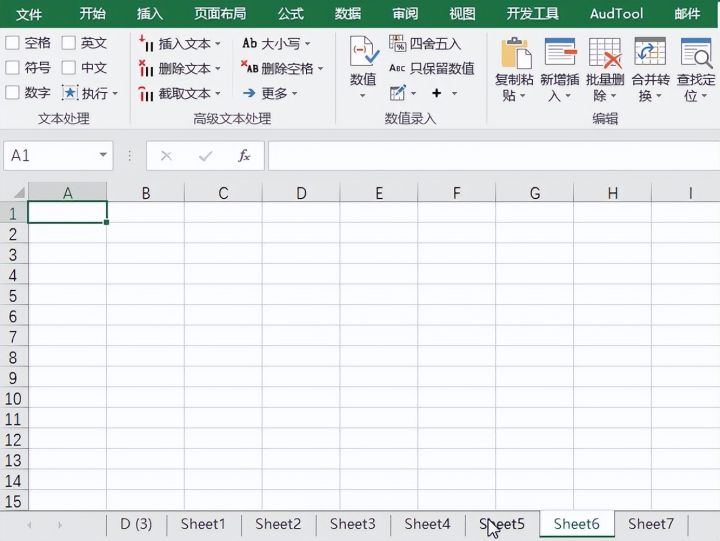Switch to the Sheet1 tab
This screenshot has width=720, height=541.
[203, 524]
